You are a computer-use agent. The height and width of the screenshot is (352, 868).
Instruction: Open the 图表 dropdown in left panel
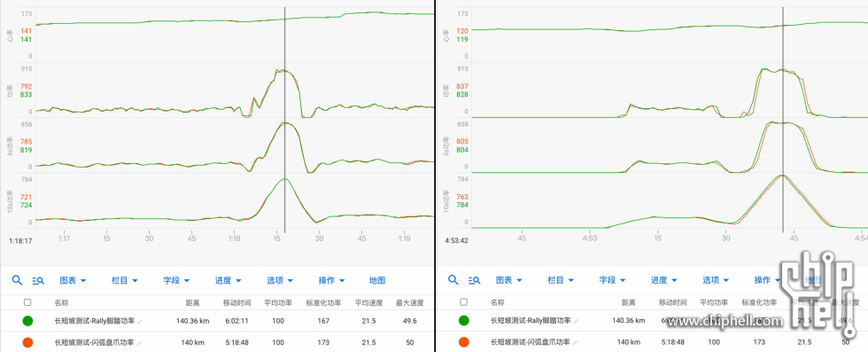pos(73,280)
